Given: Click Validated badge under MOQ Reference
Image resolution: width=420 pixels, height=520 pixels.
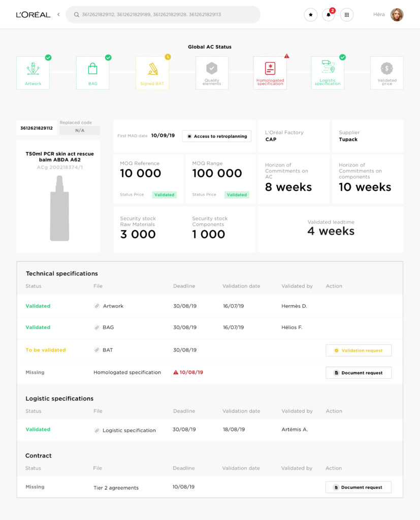Looking at the screenshot, I should click(x=164, y=194).
